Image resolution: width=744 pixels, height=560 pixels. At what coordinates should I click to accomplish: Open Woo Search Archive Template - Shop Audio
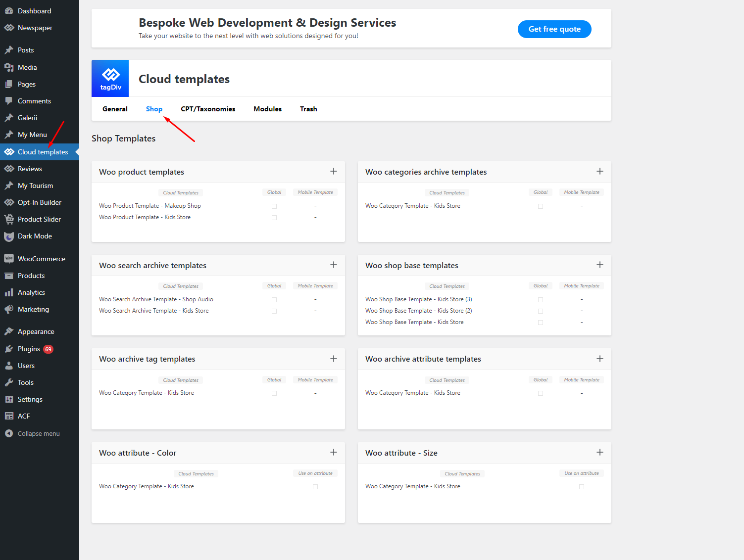coord(156,299)
